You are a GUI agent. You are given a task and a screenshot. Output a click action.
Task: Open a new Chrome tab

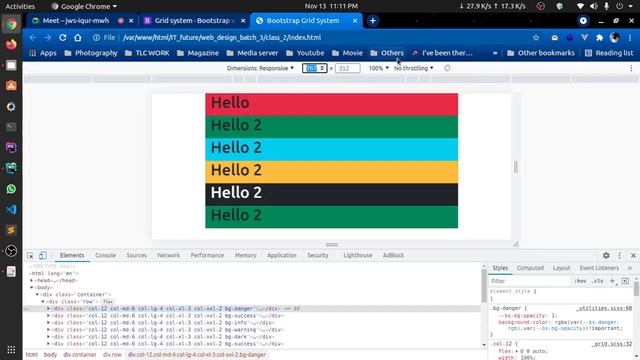[x=373, y=21]
